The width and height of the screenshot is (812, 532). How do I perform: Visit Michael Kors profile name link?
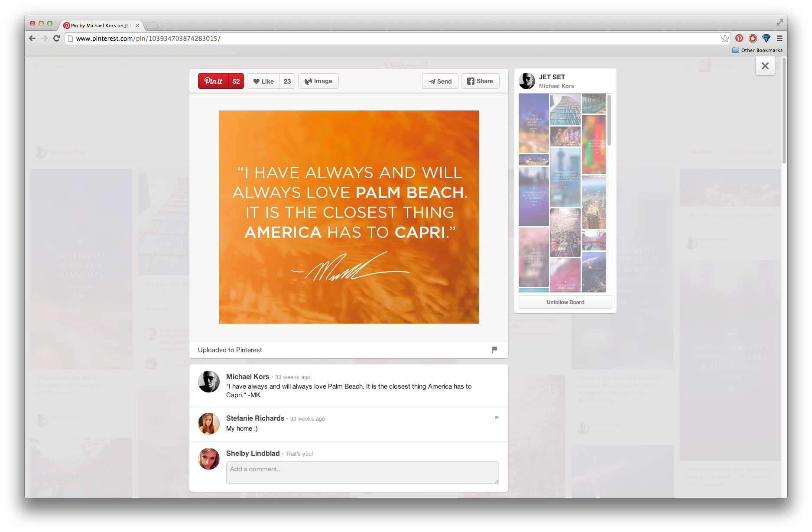pyautogui.click(x=247, y=376)
